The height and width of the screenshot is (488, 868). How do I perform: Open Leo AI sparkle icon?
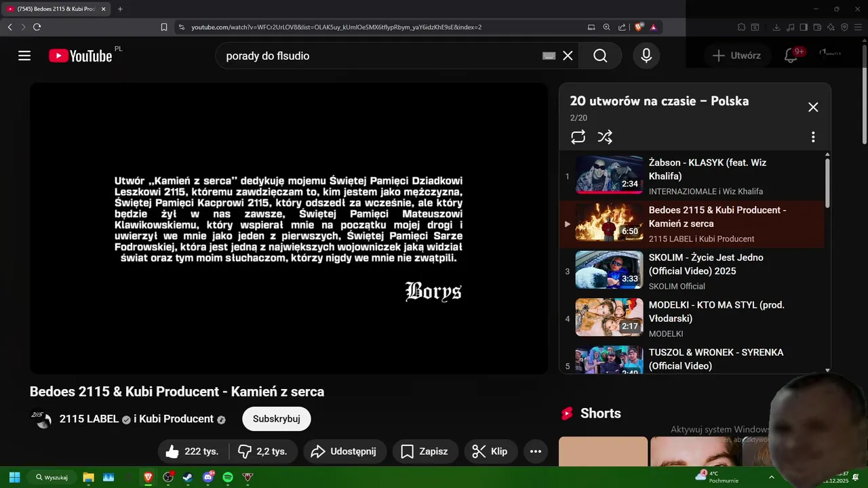pyautogui.click(x=831, y=27)
